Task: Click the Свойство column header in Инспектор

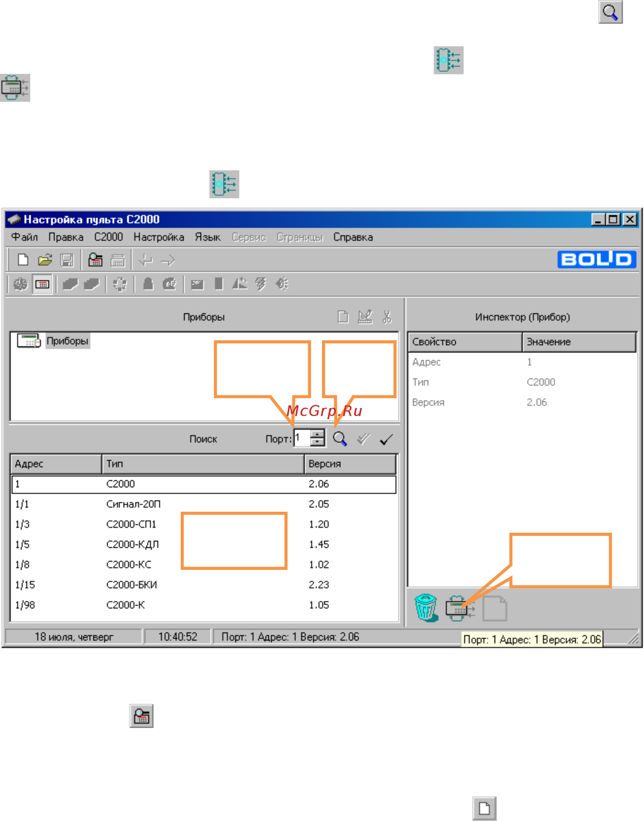Action: click(465, 341)
